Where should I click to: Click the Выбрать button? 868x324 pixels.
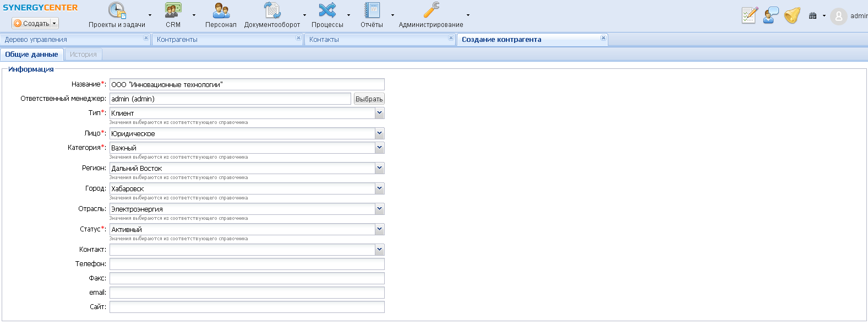point(369,99)
